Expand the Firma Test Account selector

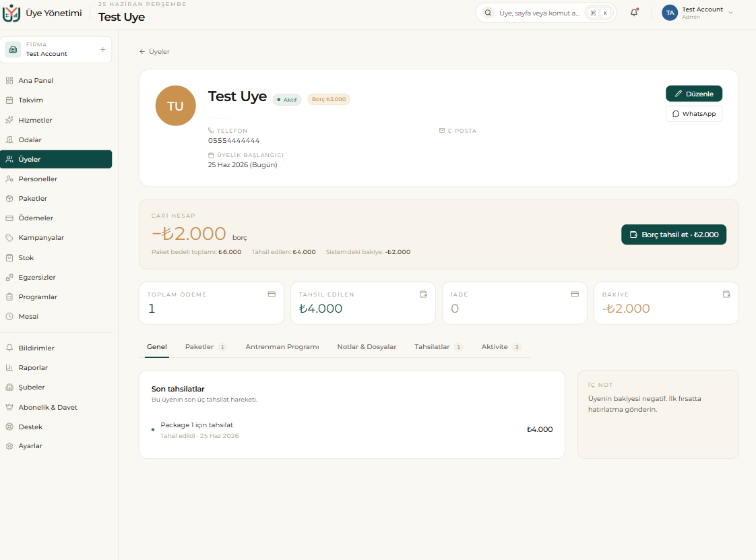[x=56, y=50]
